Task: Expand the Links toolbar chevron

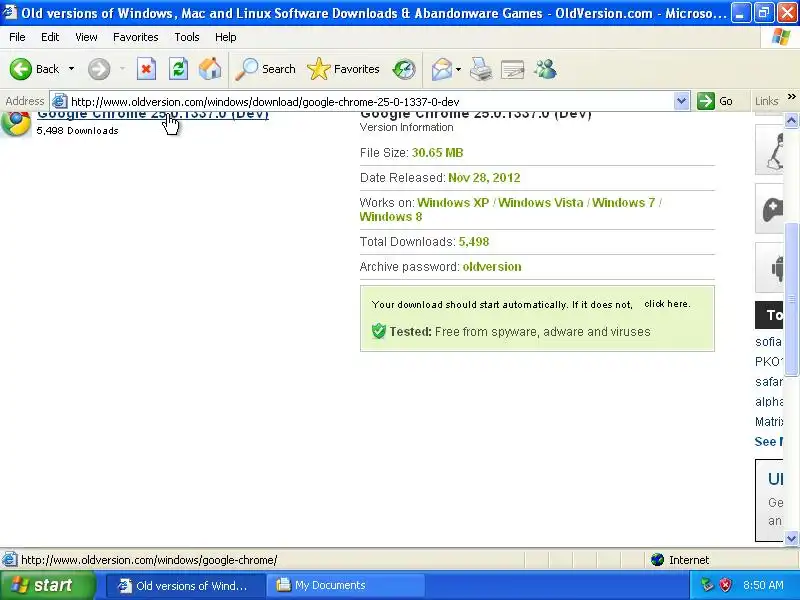Action: 792,96
